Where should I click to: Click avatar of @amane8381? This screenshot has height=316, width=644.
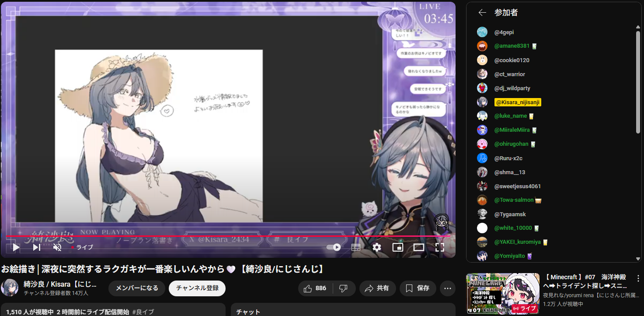(x=482, y=46)
